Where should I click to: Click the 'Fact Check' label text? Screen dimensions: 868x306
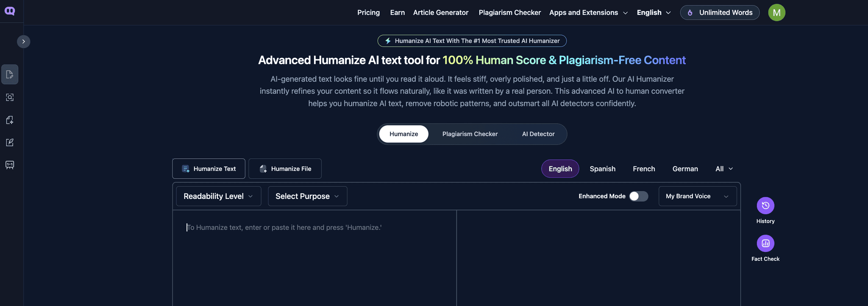click(x=765, y=259)
